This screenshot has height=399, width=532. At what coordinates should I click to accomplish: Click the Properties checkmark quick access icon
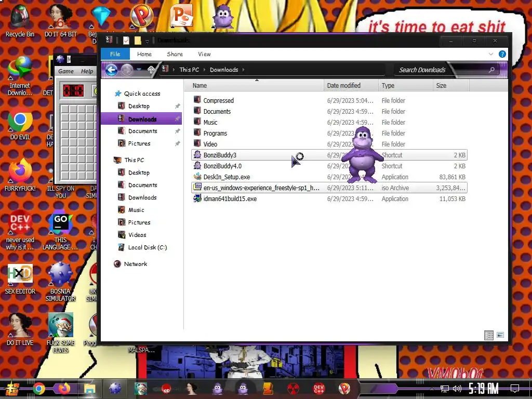coord(126,41)
